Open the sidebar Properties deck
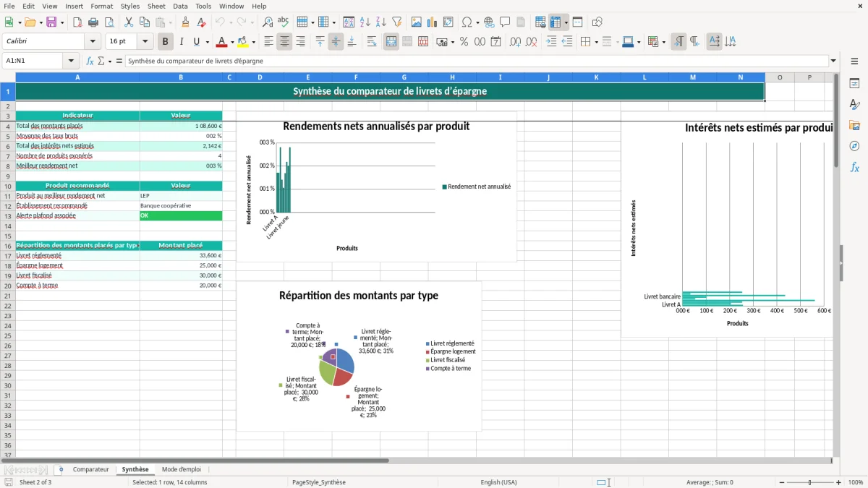The image size is (868, 488). [x=854, y=84]
